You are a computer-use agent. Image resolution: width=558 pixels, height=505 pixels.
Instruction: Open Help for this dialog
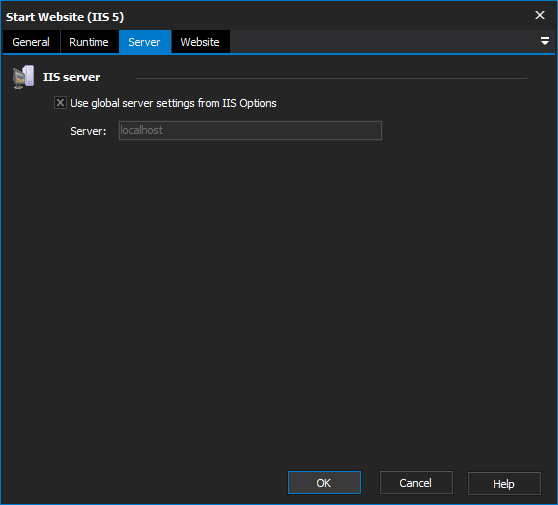(504, 483)
